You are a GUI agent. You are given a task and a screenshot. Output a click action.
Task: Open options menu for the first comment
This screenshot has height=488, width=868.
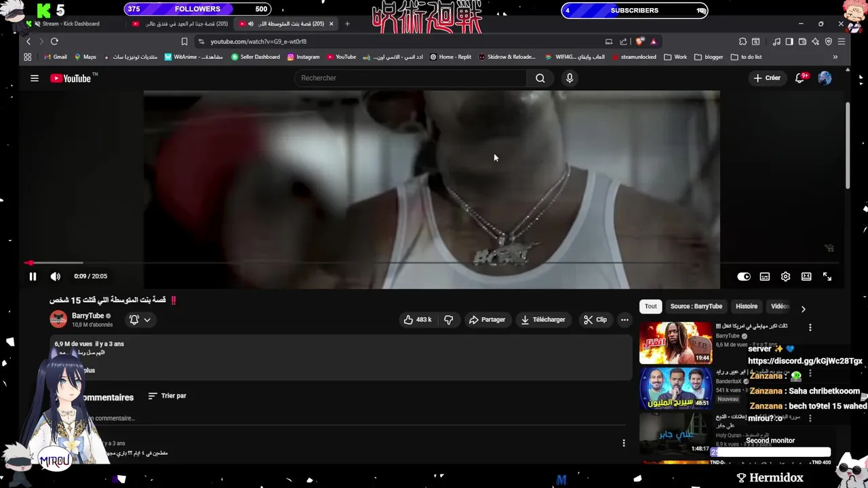pyautogui.click(x=624, y=443)
